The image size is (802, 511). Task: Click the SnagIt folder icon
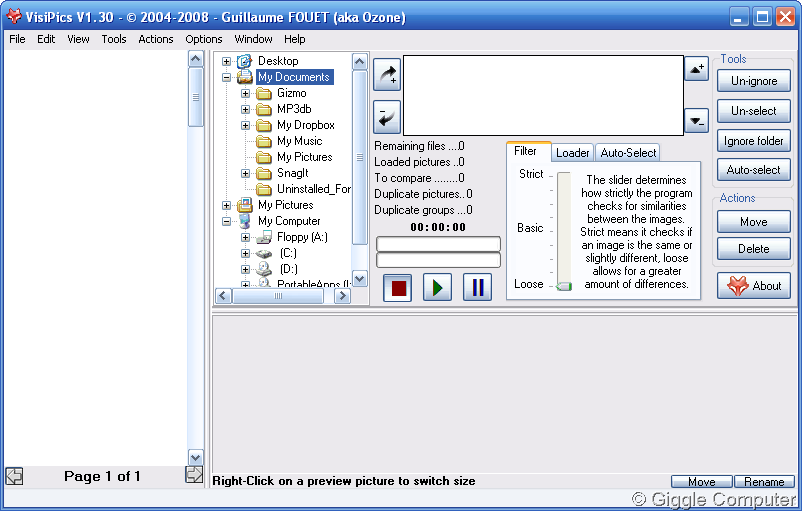[264, 173]
